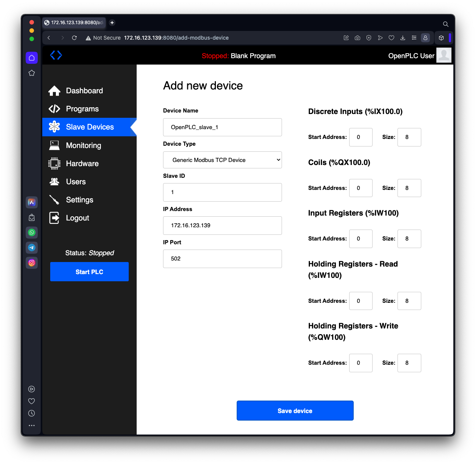476x464 pixels.
Task: Click the Programs code-brackets icon
Action: [x=54, y=109]
